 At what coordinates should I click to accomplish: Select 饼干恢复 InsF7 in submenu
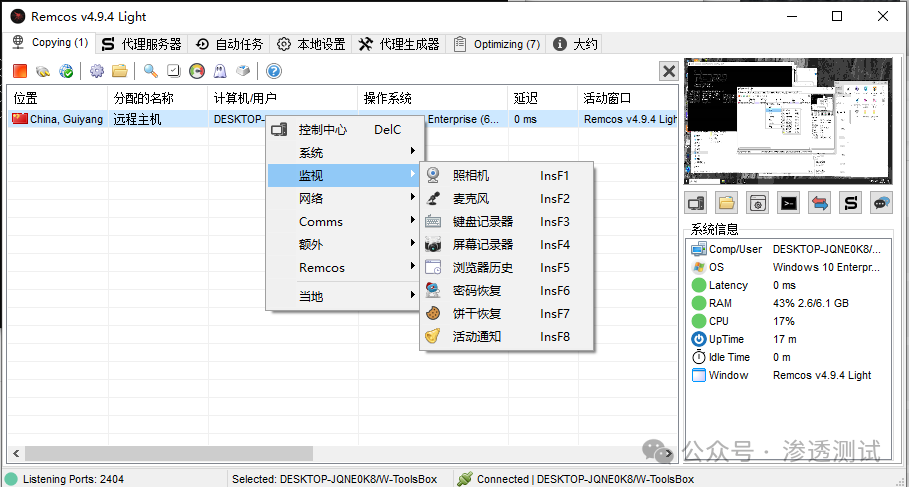507,314
